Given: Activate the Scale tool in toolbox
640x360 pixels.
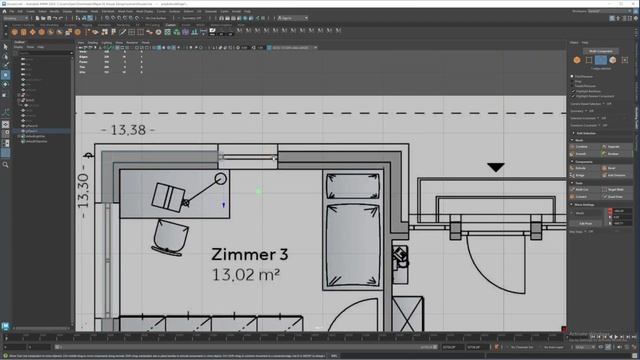Looking at the screenshot, I should tap(5, 94).
